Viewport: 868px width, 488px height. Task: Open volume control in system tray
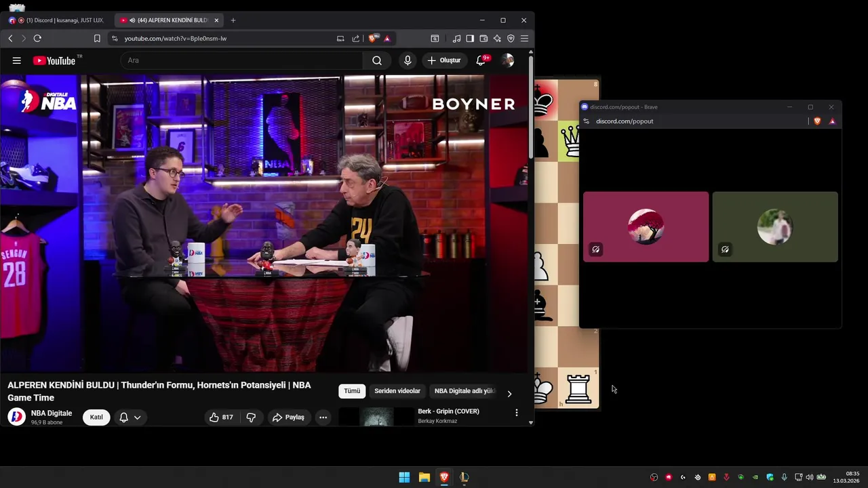coord(809,477)
